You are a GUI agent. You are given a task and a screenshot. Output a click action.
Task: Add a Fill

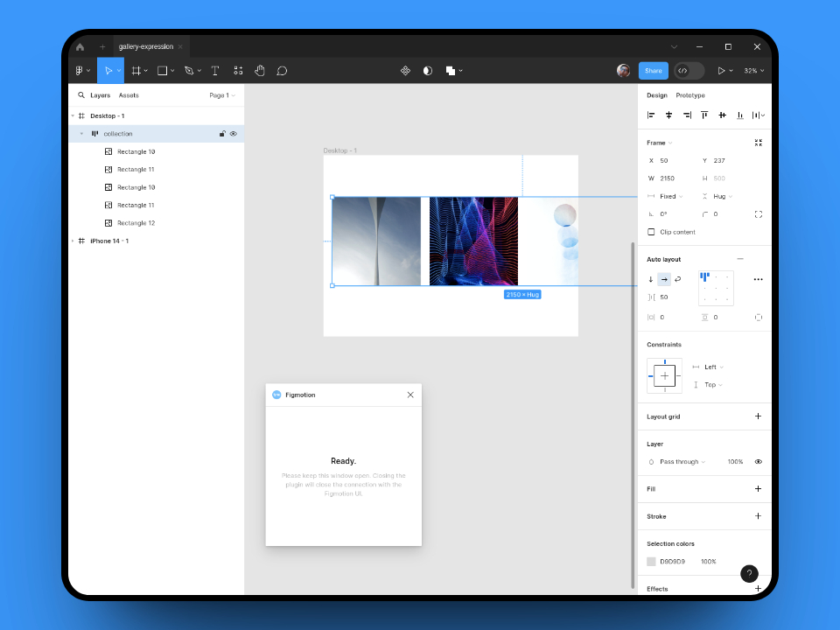point(758,488)
